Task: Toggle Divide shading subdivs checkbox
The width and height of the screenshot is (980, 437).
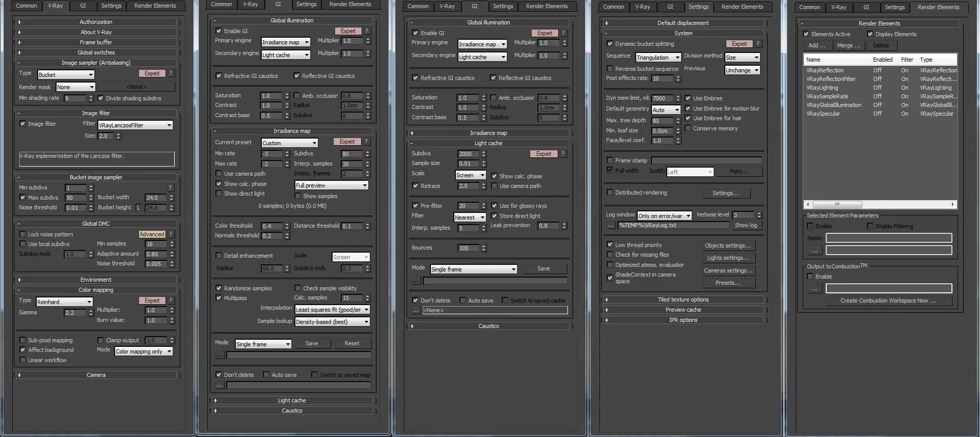Action: (x=100, y=98)
